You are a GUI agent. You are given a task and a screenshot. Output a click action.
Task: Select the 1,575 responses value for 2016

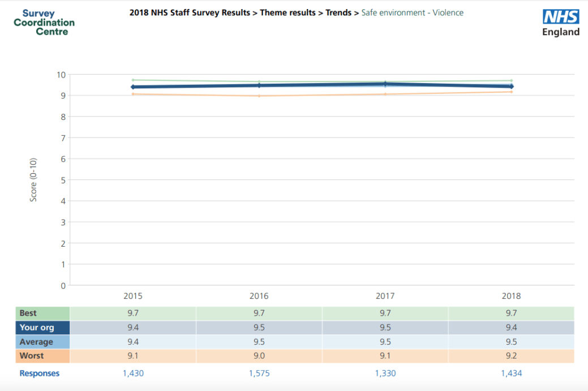(259, 373)
